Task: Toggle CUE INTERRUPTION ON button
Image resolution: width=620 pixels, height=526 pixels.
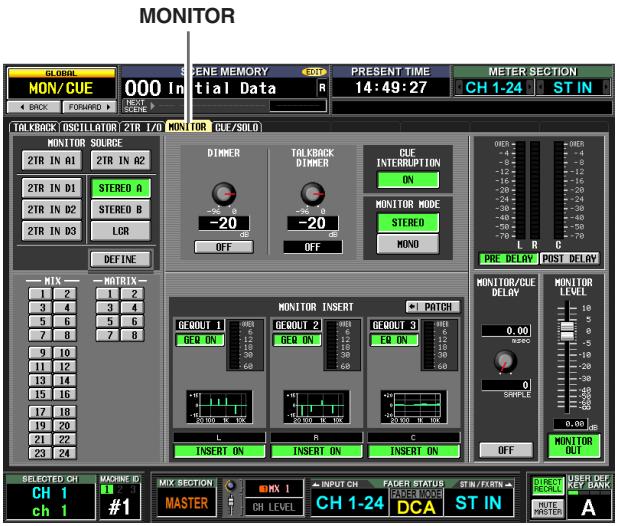Action: 408,180
